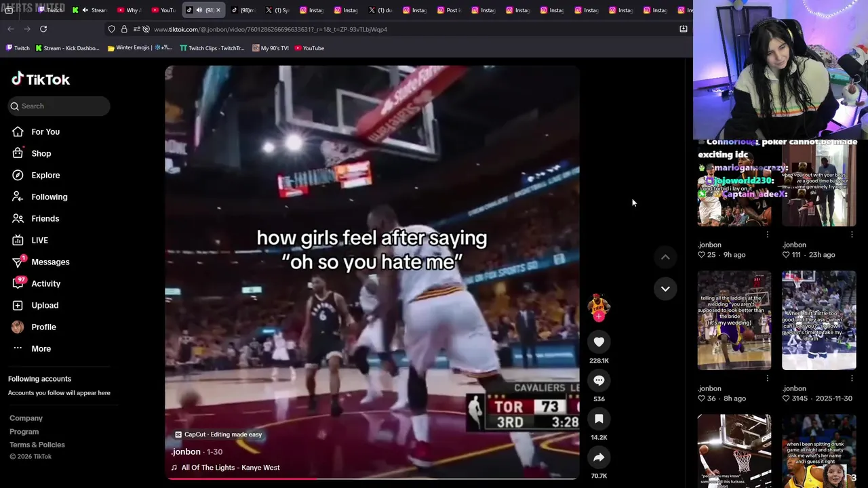Open the Twitch Clips bookmark

coord(212,48)
